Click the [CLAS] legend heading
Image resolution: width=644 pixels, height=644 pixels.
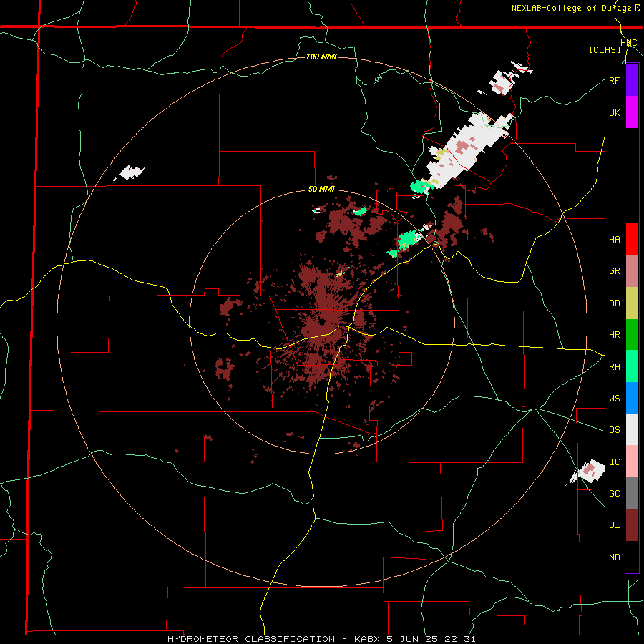(x=605, y=49)
